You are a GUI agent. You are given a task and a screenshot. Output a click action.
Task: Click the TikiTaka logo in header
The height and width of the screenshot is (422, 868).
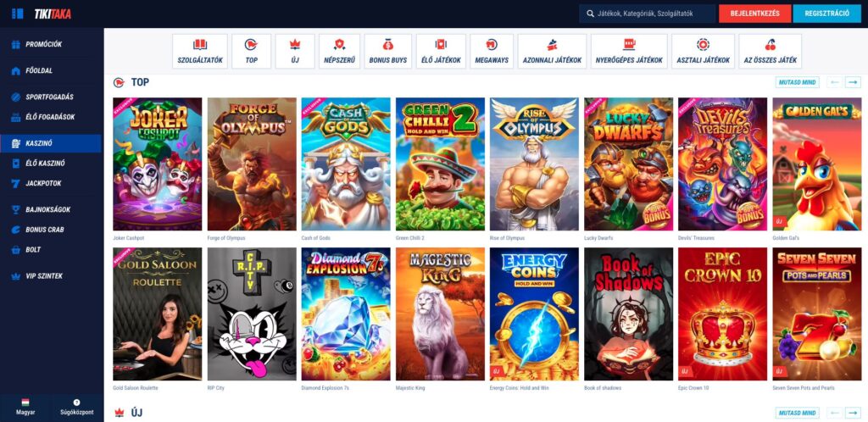point(52,14)
